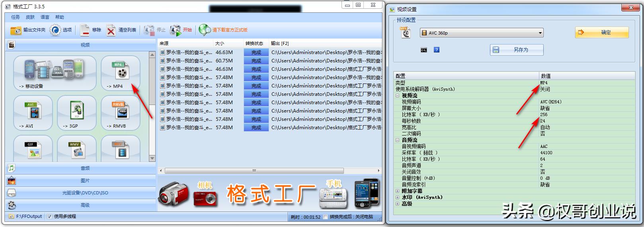Choose the 移动设备 mobile device format tile
The image size is (644, 227).
55,73
